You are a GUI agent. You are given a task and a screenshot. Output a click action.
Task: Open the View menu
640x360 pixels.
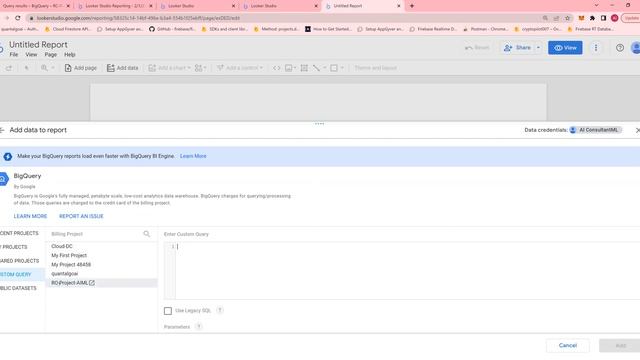31,55
